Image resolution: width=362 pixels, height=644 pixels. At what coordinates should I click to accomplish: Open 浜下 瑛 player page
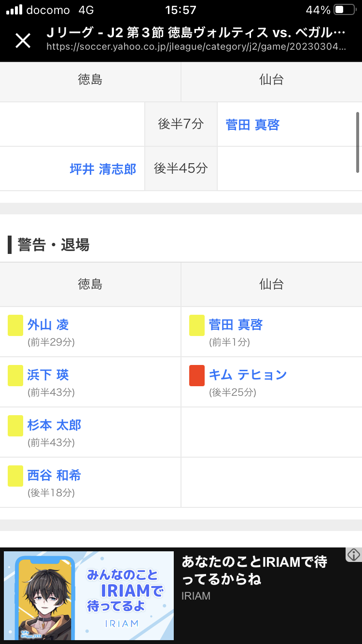pyautogui.click(x=48, y=375)
